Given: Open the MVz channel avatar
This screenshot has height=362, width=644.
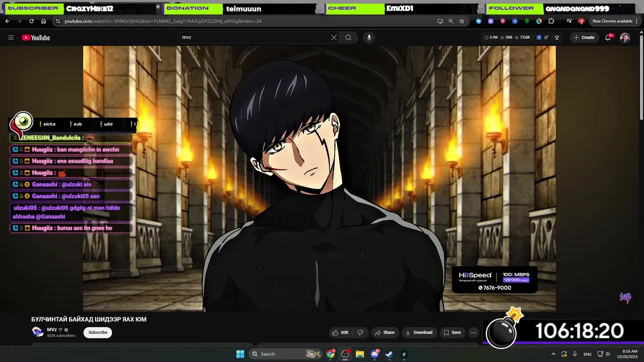Looking at the screenshot, I should pyautogui.click(x=38, y=332).
